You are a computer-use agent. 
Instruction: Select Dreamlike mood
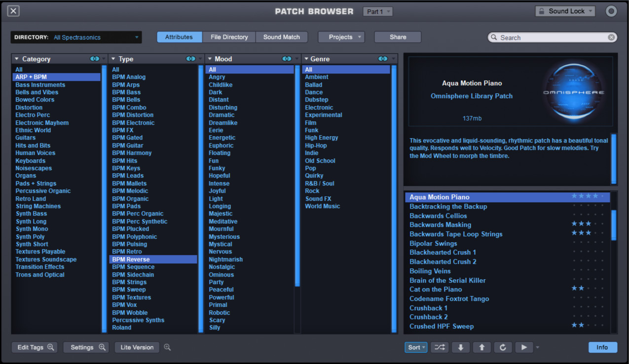pos(250,123)
